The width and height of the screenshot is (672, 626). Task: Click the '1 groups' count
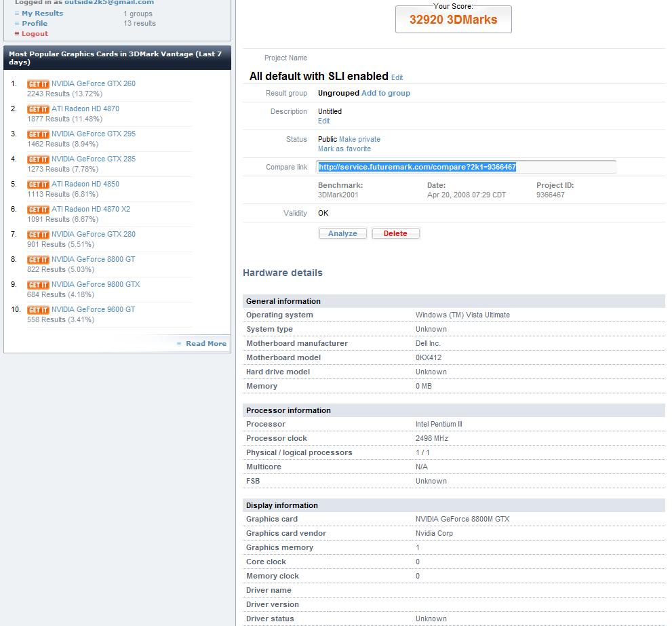pyautogui.click(x=138, y=14)
